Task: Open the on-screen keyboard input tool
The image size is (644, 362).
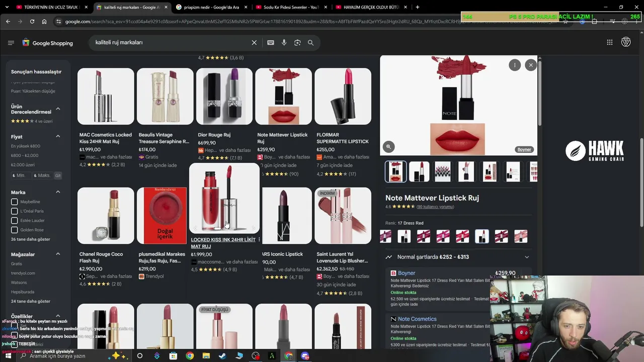Action: pos(271,43)
